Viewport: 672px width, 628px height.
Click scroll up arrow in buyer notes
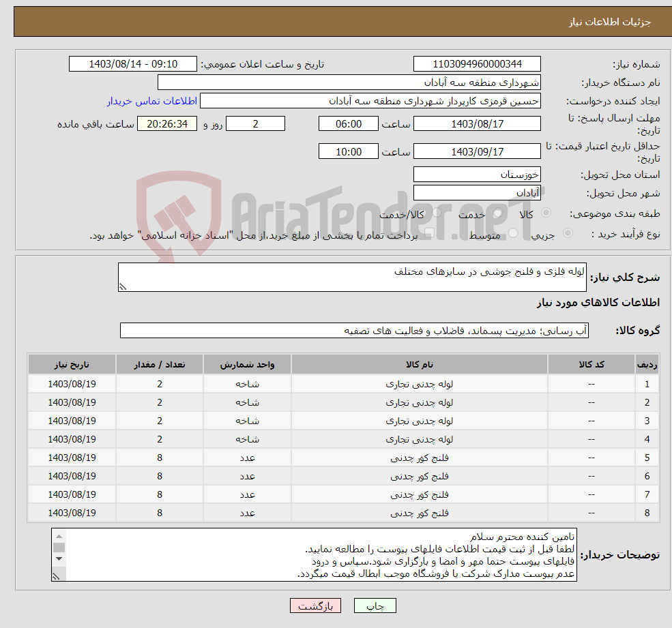(59, 537)
